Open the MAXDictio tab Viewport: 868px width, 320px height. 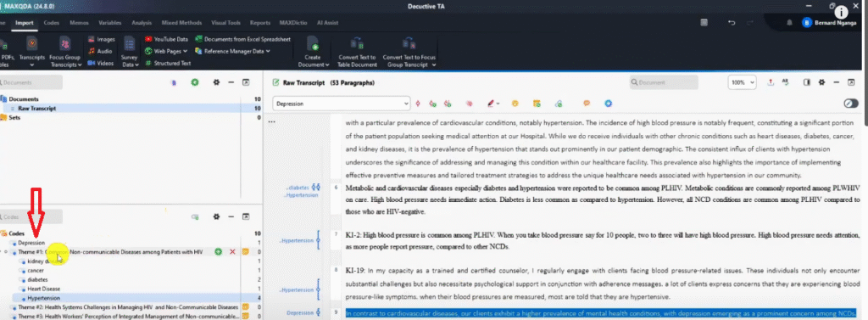click(293, 23)
